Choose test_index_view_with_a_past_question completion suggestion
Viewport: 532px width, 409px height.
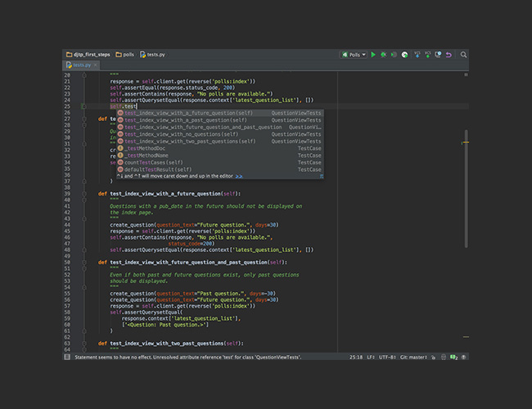tap(220, 120)
